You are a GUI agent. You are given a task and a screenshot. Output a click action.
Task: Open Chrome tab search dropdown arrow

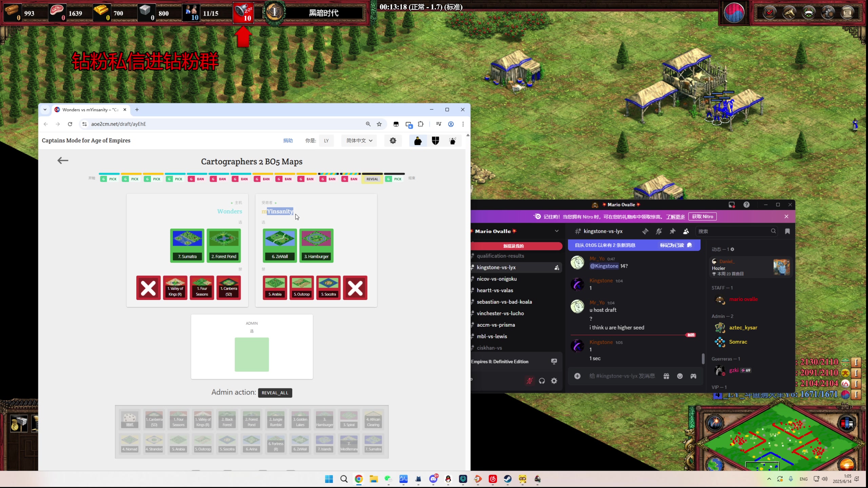[x=45, y=109]
